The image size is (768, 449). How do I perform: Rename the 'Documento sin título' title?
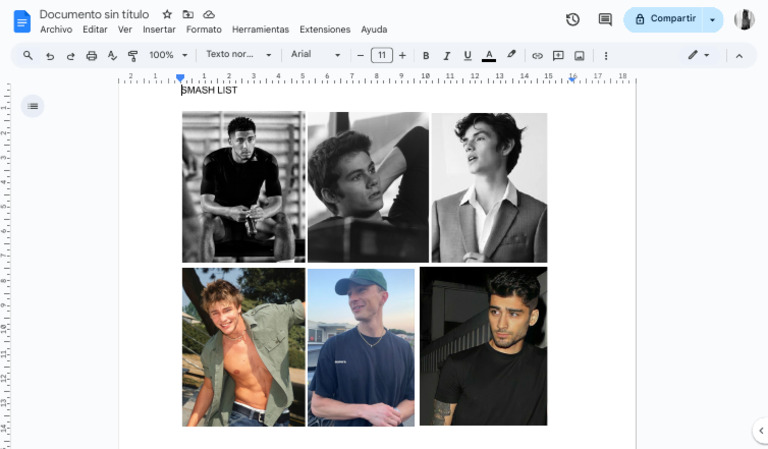point(94,14)
